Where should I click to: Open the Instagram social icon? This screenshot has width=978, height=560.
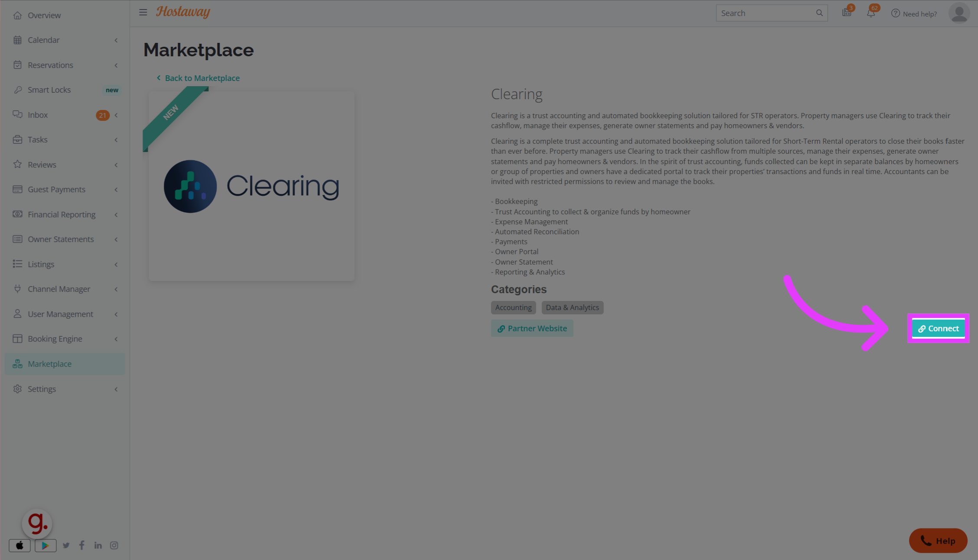click(114, 545)
